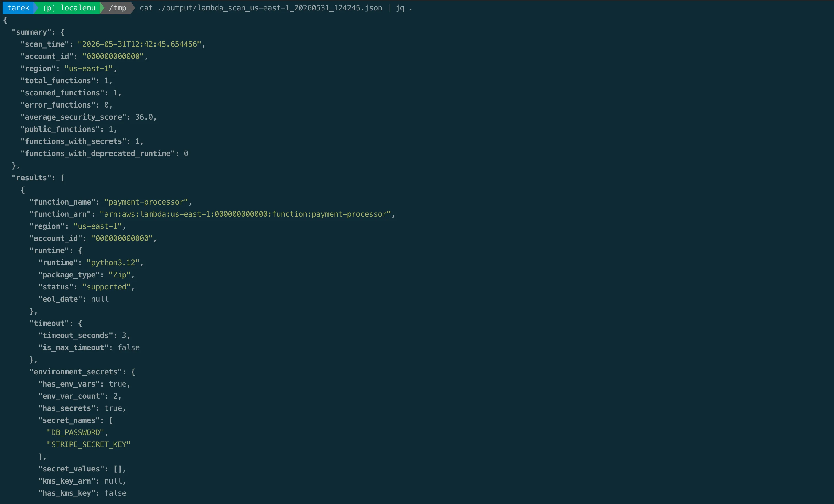
Task: Click the STRIPE_SECRET_KEY secret name
Action: coord(89,445)
